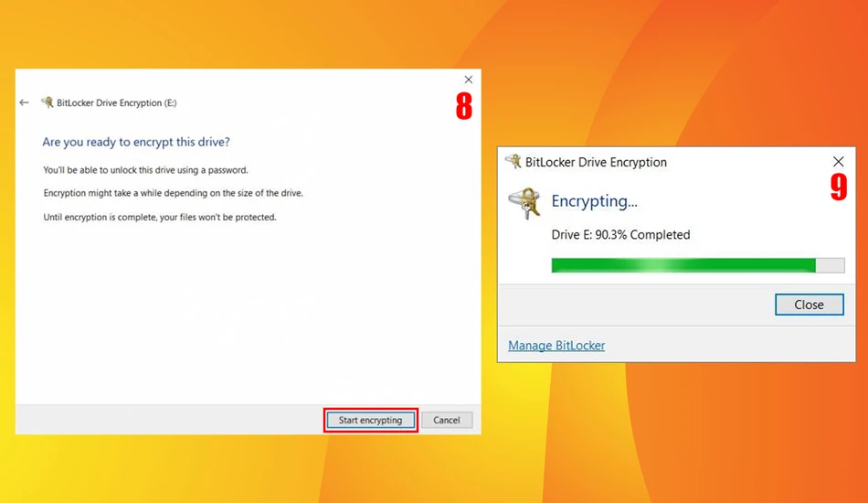This screenshot has height=503, width=868.
Task: Close the BitLocker Drive Encryption (E:) wizard window
Action: pyautogui.click(x=469, y=80)
